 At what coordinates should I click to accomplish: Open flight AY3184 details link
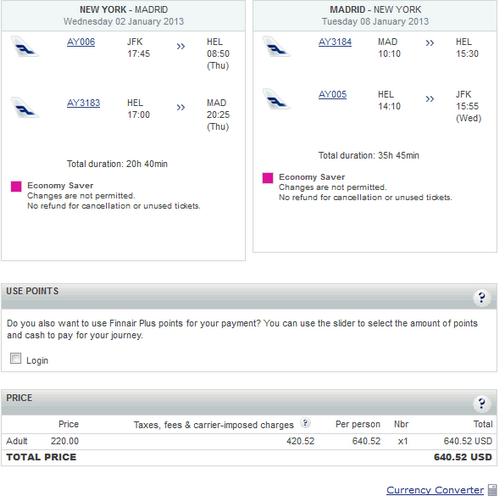pyautogui.click(x=335, y=42)
